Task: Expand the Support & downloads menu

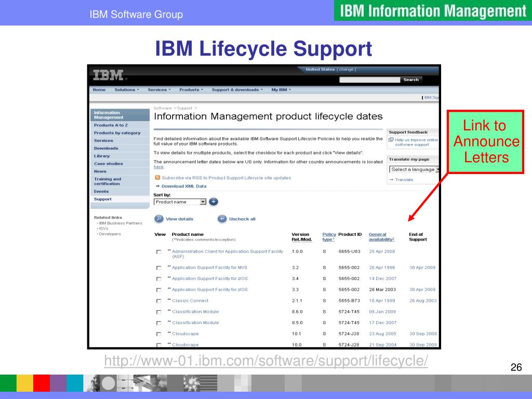Action: coord(237,90)
